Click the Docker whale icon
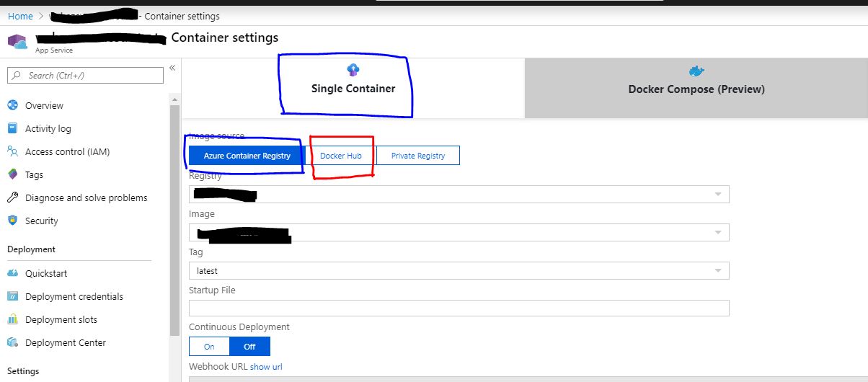868x382 pixels. (x=696, y=71)
